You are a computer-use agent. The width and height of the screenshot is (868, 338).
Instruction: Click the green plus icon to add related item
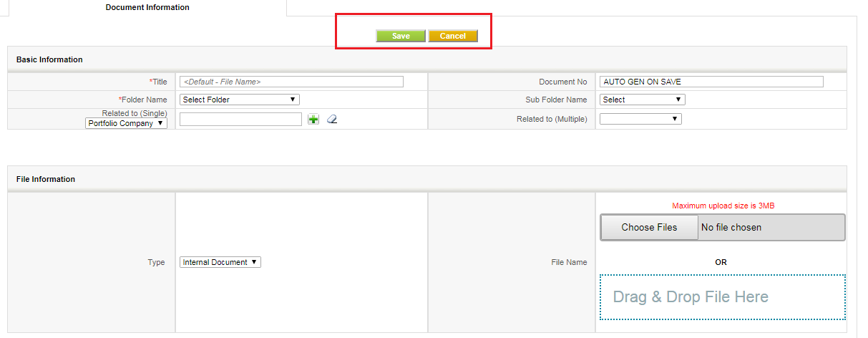(x=313, y=120)
